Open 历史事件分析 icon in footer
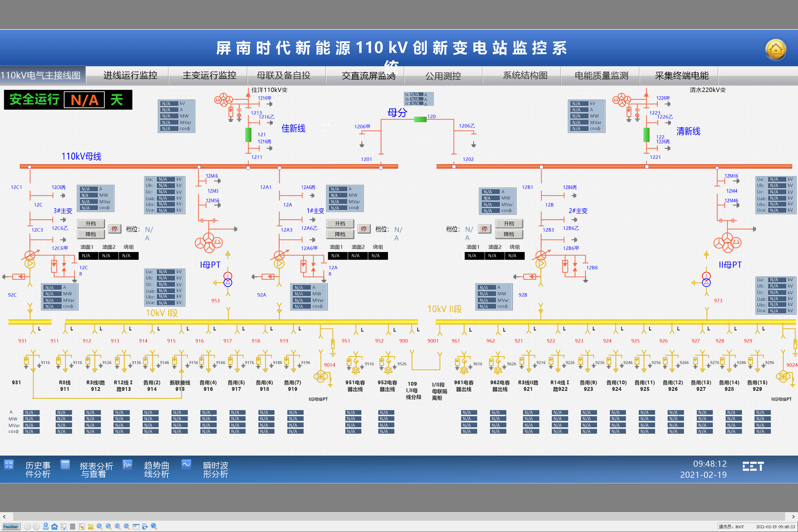 [9, 465]
